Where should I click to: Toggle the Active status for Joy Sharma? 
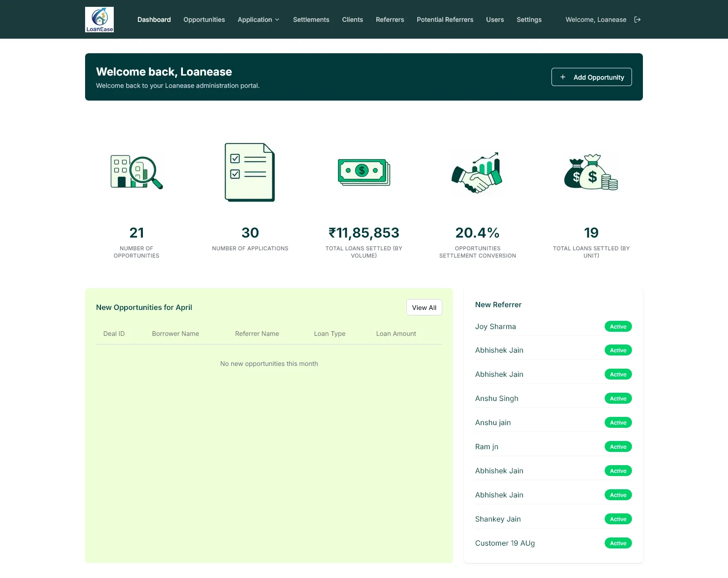click(617, 326)
